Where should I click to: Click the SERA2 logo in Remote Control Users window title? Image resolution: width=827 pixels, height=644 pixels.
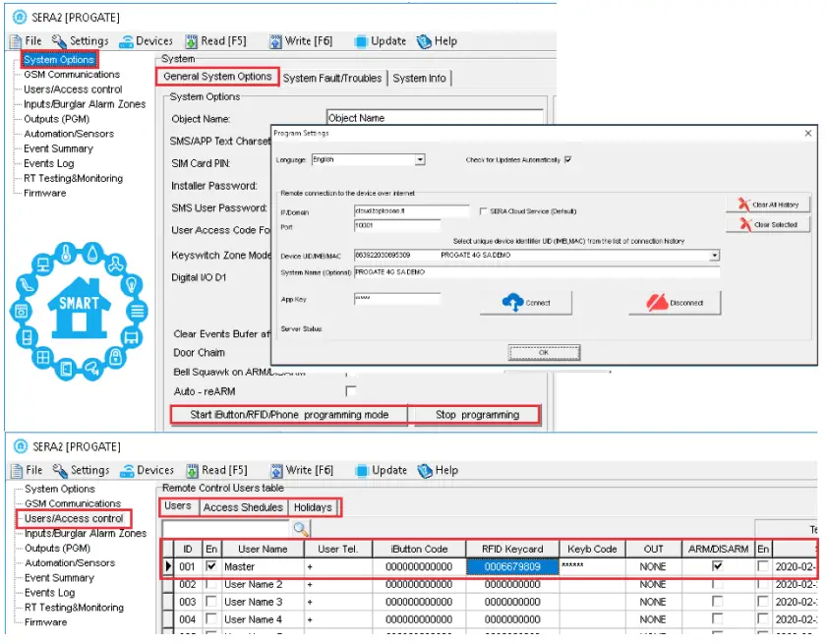21,446
